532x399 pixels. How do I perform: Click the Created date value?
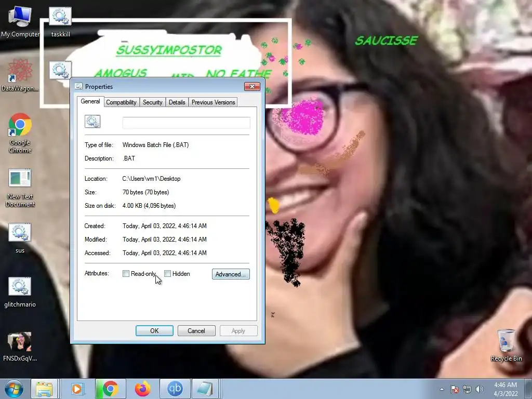tap(164, 226)
